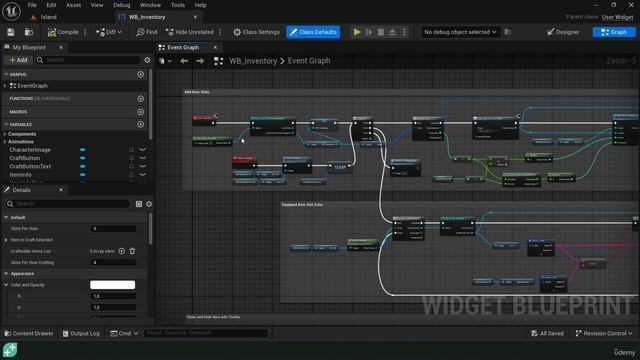Add a new graph with plus icon

(140, 74)
